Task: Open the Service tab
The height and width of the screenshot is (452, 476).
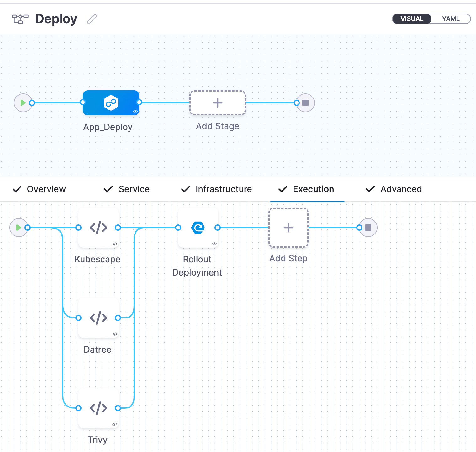Action: coord(127,189)
